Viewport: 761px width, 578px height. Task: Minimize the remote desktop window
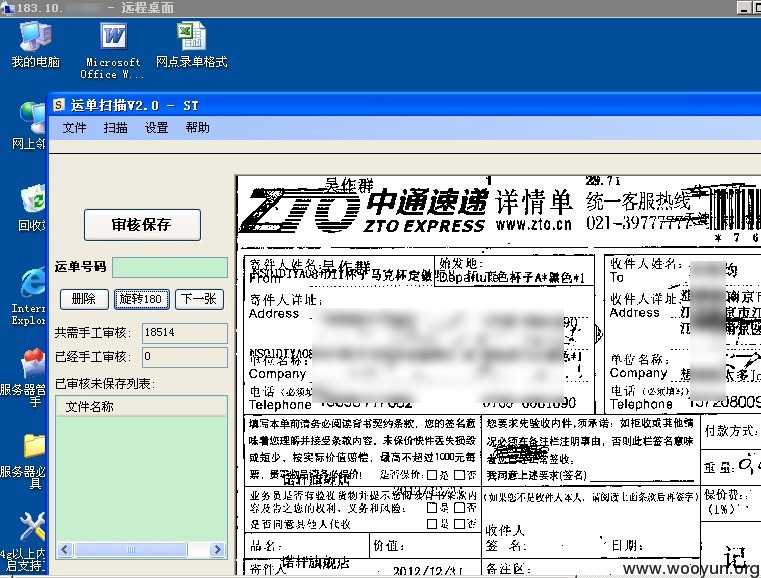point(744,7)
